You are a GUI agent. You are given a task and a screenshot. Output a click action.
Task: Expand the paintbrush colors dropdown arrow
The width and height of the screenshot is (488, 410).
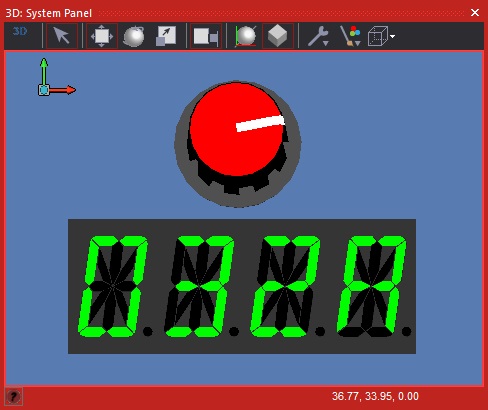coord(358,43)
